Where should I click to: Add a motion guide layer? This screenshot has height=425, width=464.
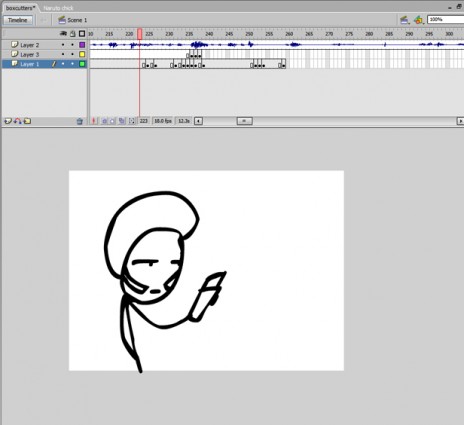pos(18,121)
